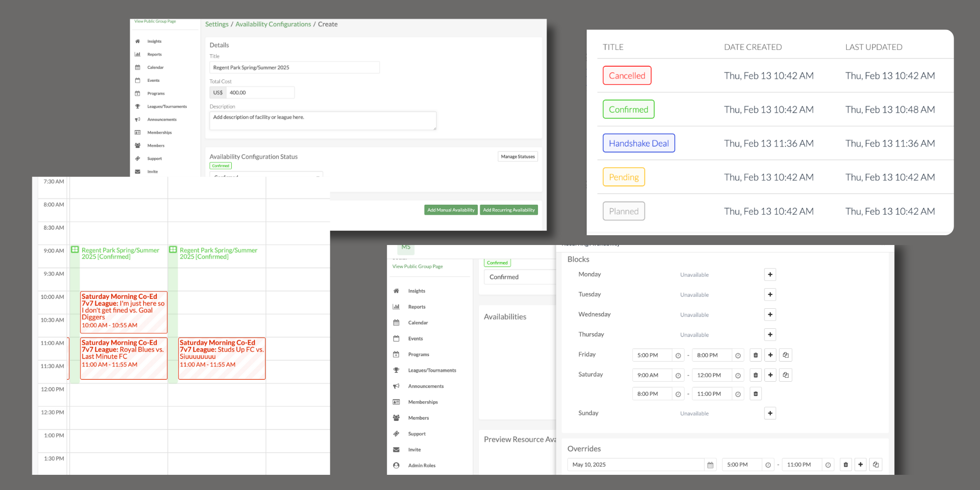
Task: Copy Saturday's time blocks using duplicate icon
Action: 785,375
